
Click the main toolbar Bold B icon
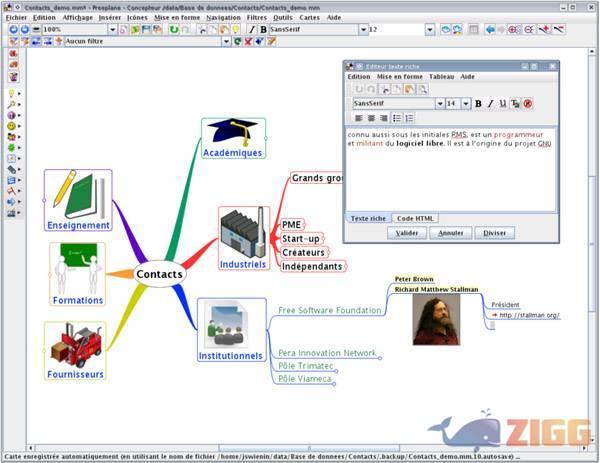[x=264, y=30]
